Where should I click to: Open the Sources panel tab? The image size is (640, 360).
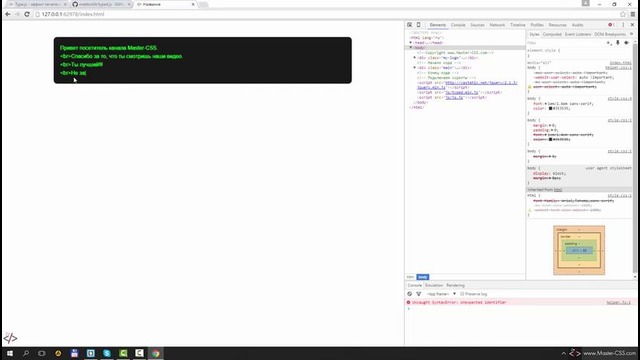[477, 25]
